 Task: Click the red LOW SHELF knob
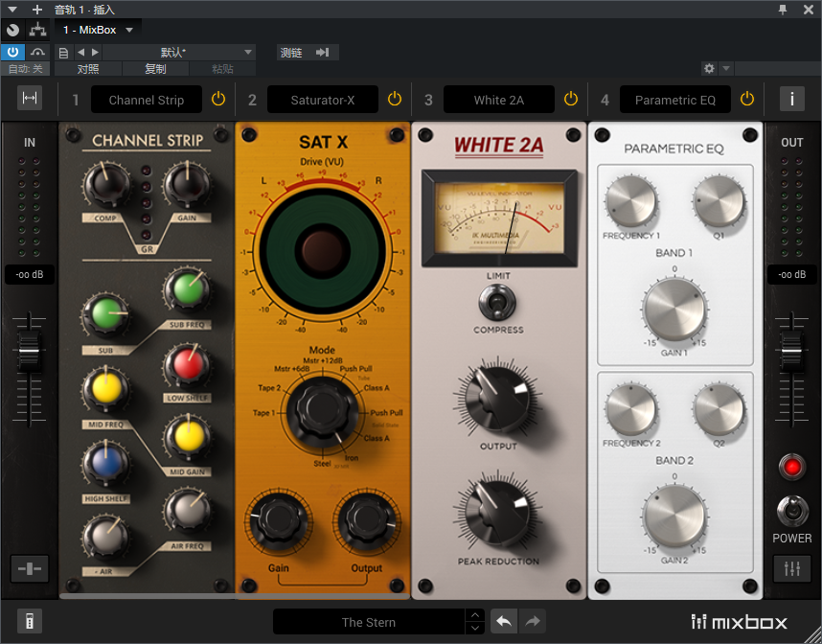187,364
